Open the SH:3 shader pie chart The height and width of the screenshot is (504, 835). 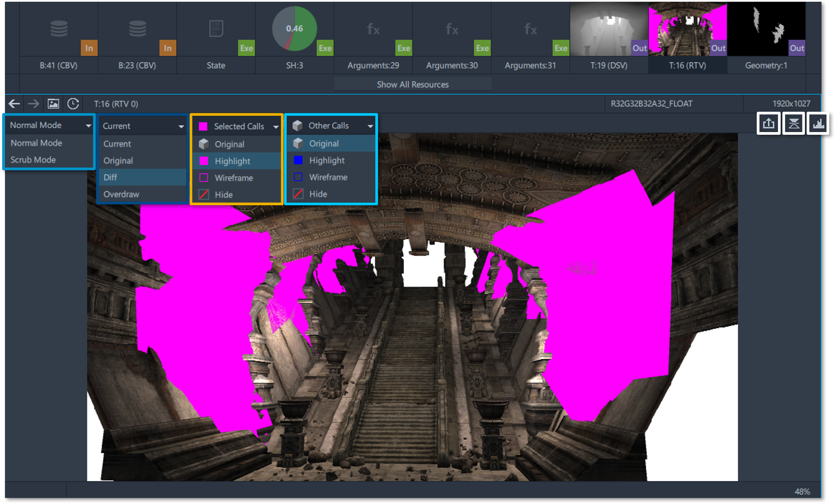[x=294, y=28]
